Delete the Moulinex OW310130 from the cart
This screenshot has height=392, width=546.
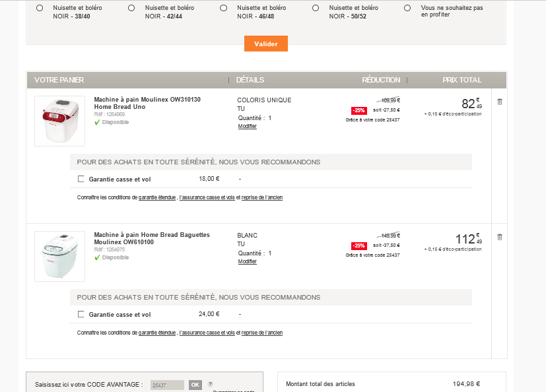[499, 102]
